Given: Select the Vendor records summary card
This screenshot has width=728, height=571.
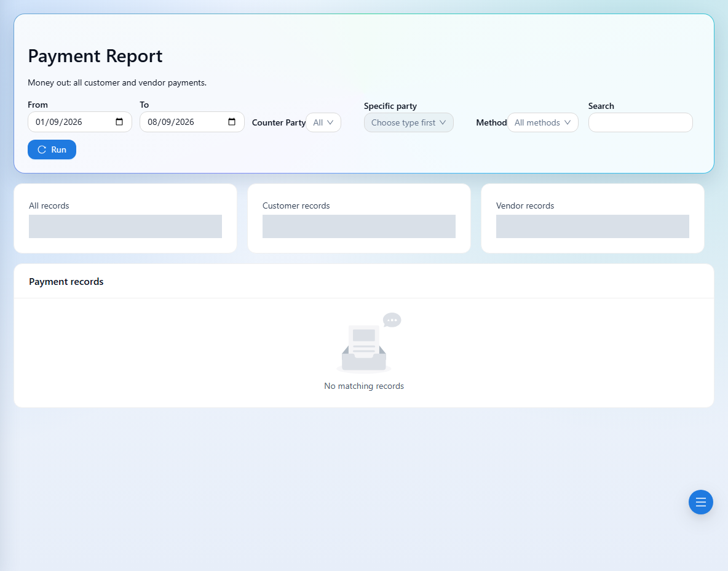Looking at the screenshot, I should [593, 218].
